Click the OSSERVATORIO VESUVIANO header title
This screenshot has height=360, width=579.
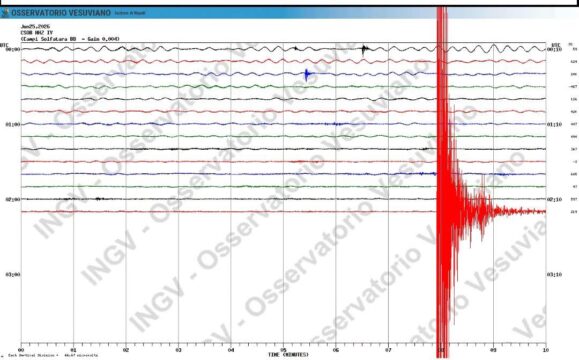pyautogui.click(x=61, y=13)
